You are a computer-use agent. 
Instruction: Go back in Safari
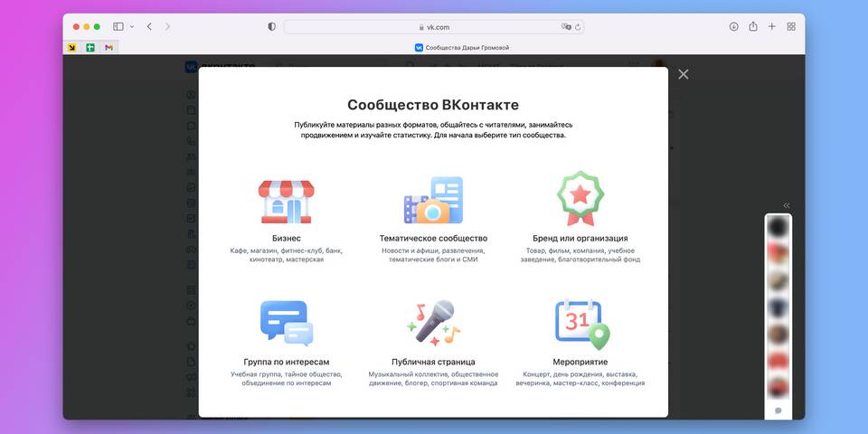pos(149,26)
